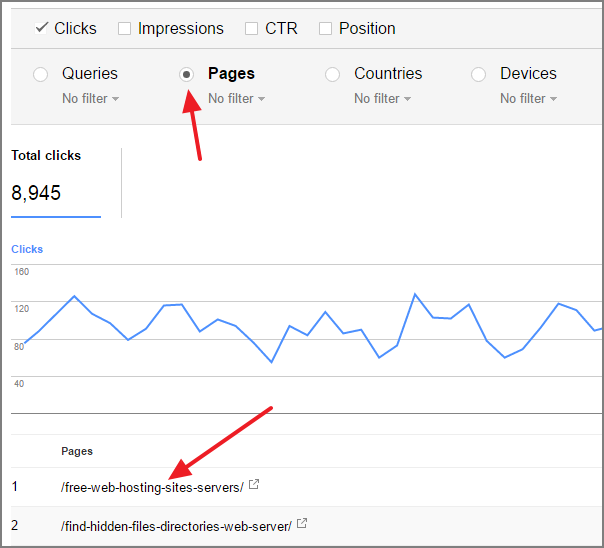Click the Queries label text

(x=90, y=73)
